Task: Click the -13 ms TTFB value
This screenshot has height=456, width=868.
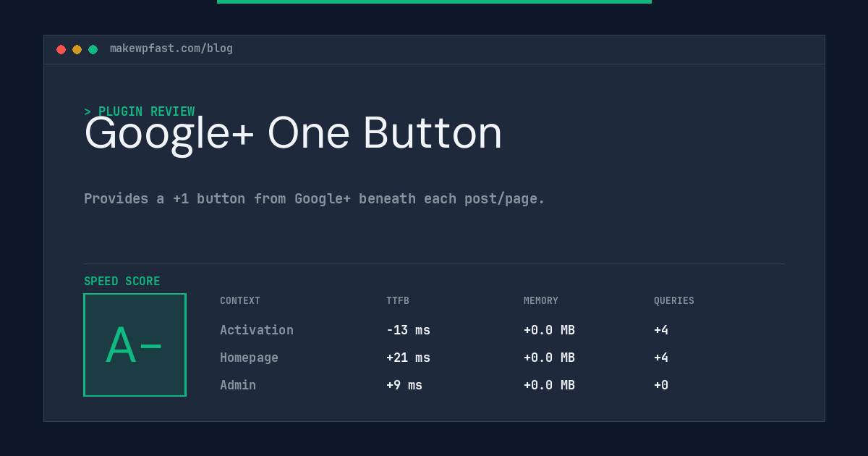Action: tap(408, 330)
